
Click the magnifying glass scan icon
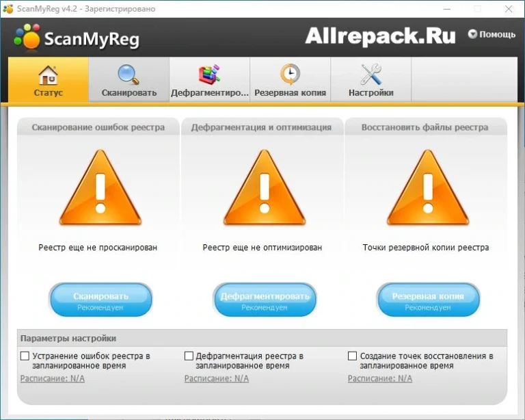coord(129,75)
